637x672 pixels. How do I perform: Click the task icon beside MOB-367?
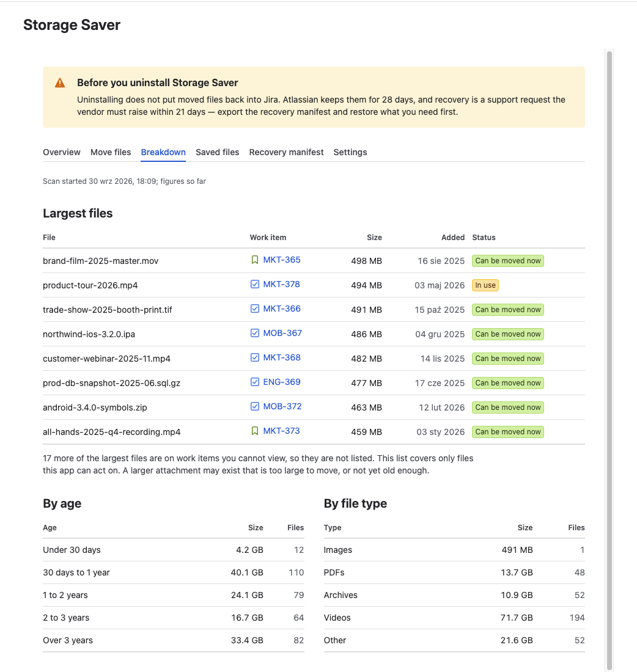(255, 333)
